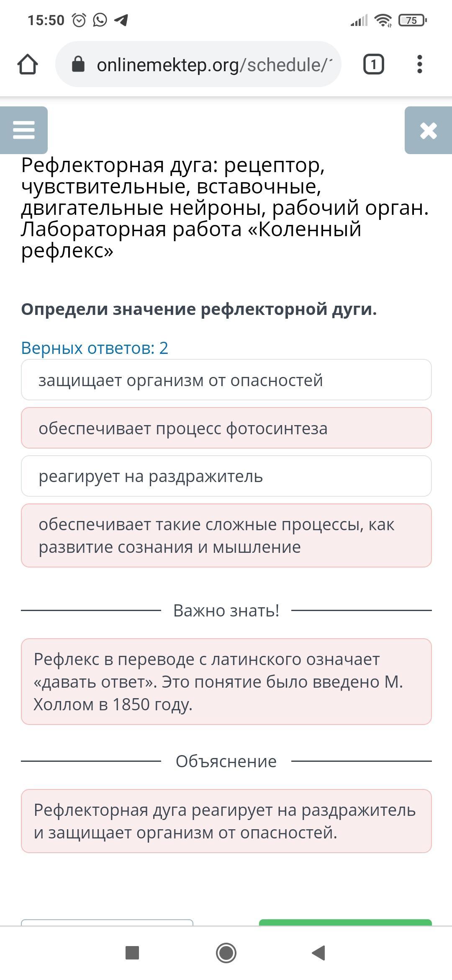Select answer 'защищает организм от опасностей'
The image size is (452, 980).
[226, 380]
